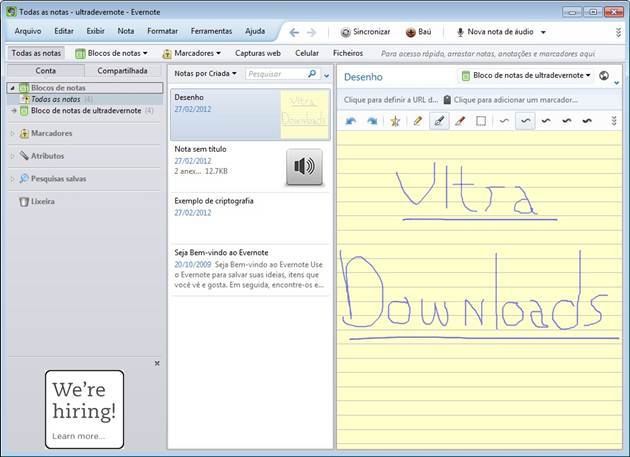630x457 pixels.
Task: Click the search magnifier icon
Action: pos(312,74)
